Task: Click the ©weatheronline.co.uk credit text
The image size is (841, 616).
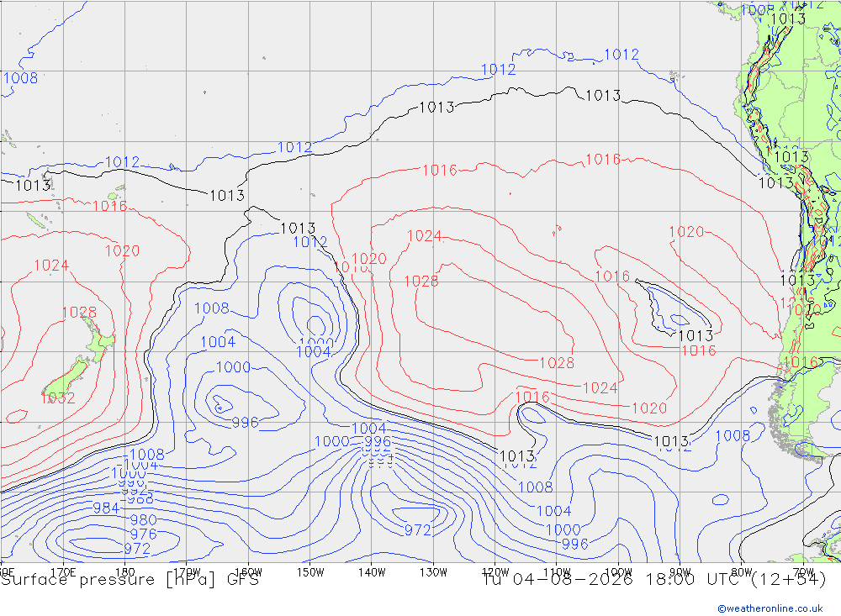Action: click(x=770, y=608)
